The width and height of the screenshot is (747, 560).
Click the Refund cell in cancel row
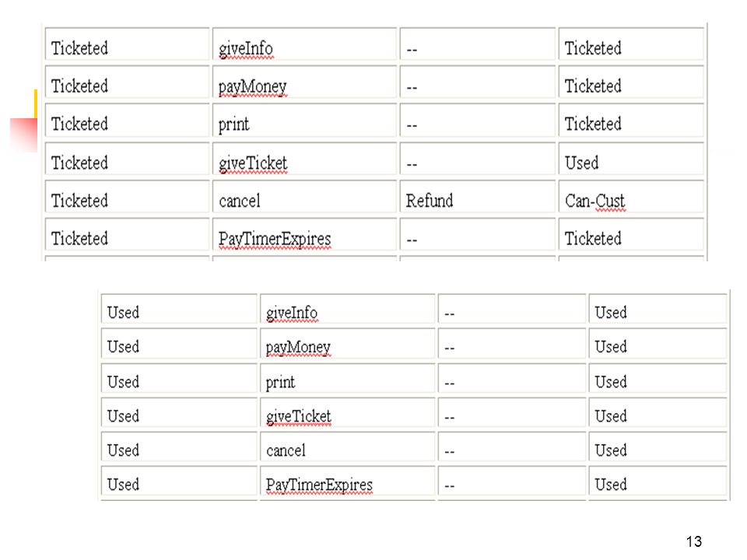point(477,201)
